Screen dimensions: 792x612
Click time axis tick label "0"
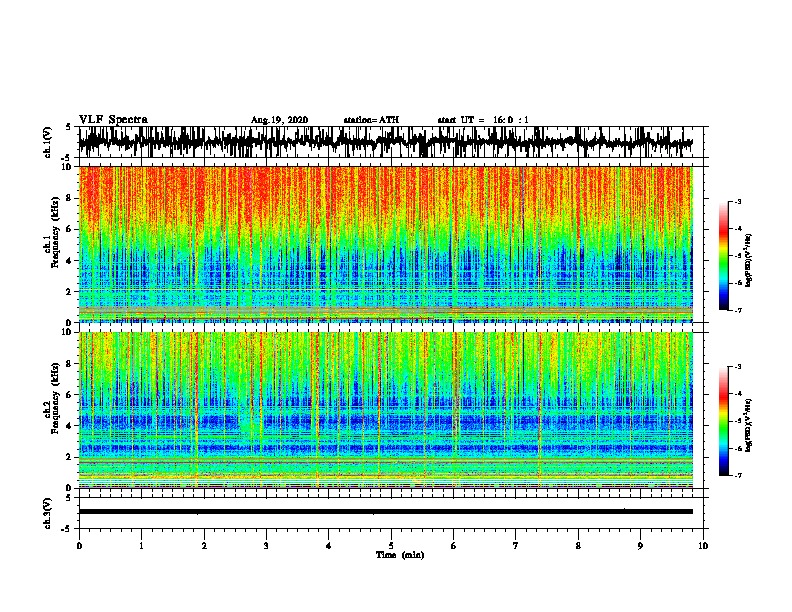tap(79, 546)
